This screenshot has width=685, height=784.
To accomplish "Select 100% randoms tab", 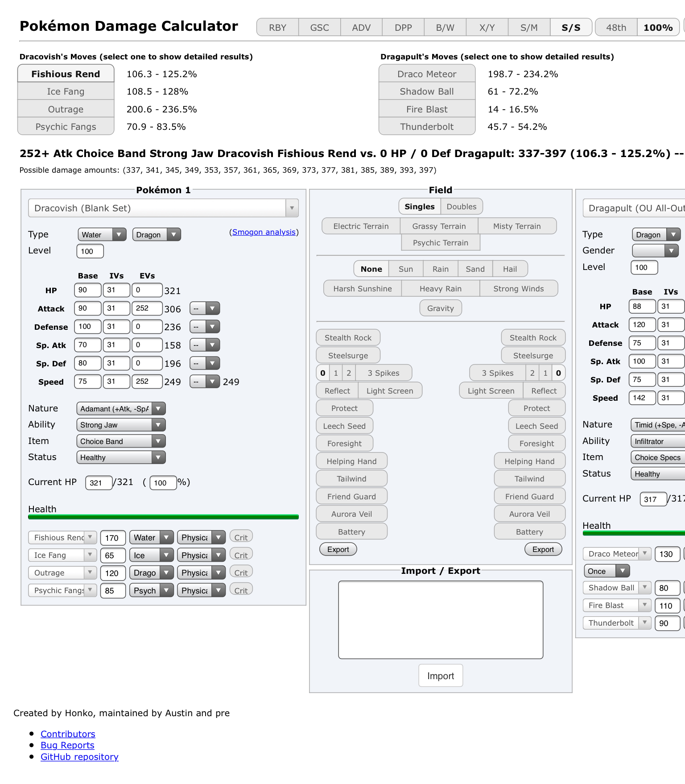I will pyautogui.click(x=658, y=28).
